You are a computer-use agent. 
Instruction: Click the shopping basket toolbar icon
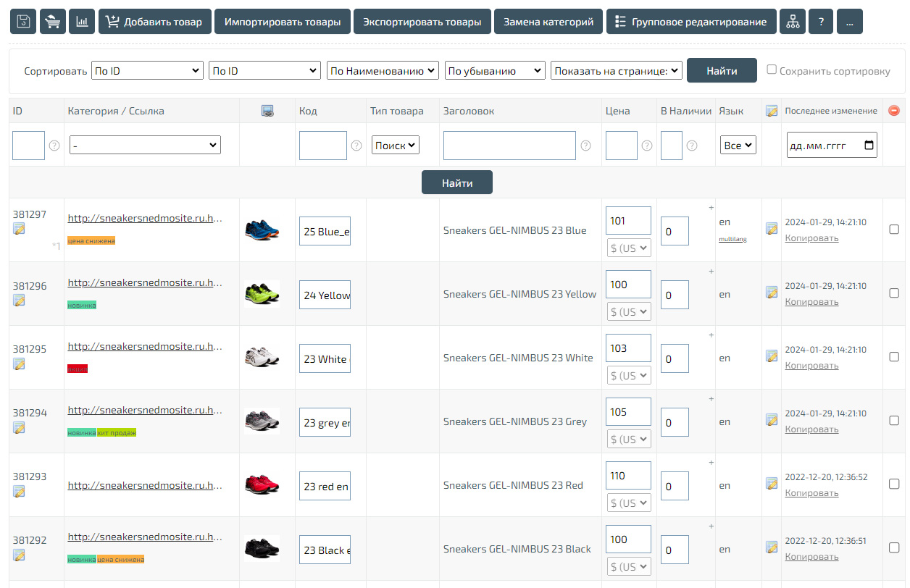[x=52, y=22]
